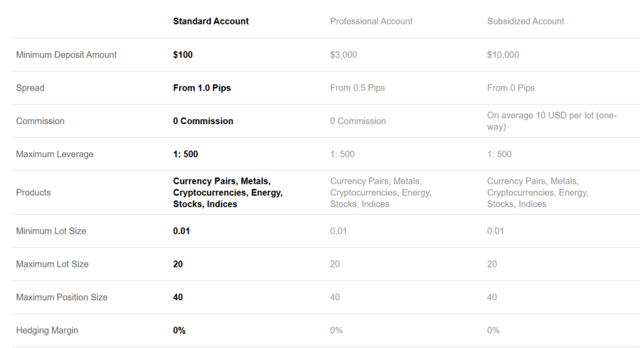Click the Minimum Deposit Amount row label
This screenshot has width=644, height=348.
coord(66,55)
